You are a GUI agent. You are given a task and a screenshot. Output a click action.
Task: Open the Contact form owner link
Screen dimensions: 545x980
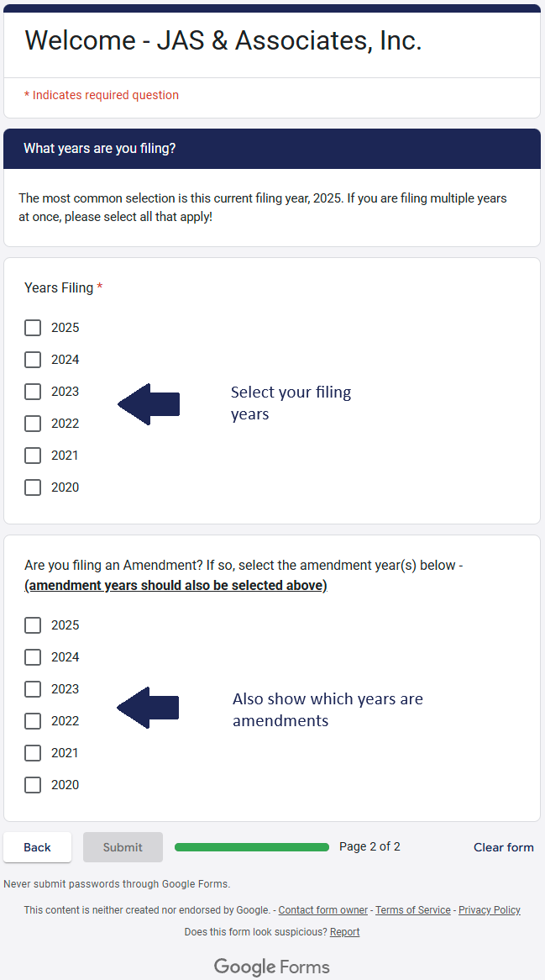coord(322,910)
